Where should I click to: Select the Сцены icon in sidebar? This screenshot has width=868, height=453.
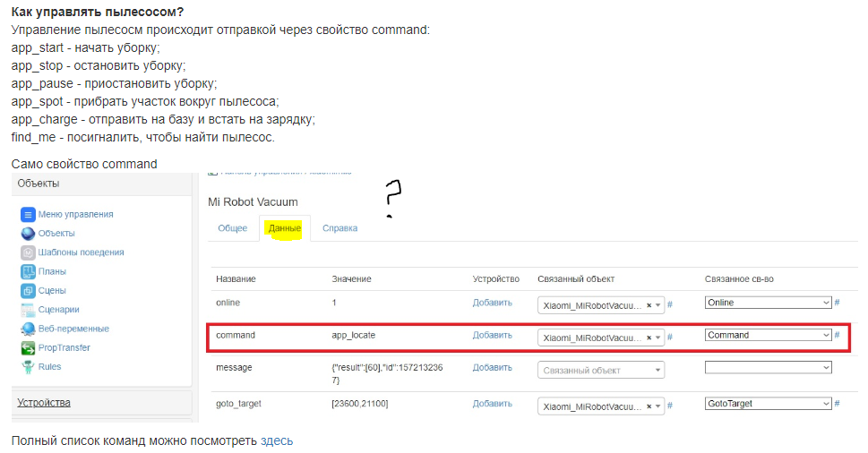28,291
